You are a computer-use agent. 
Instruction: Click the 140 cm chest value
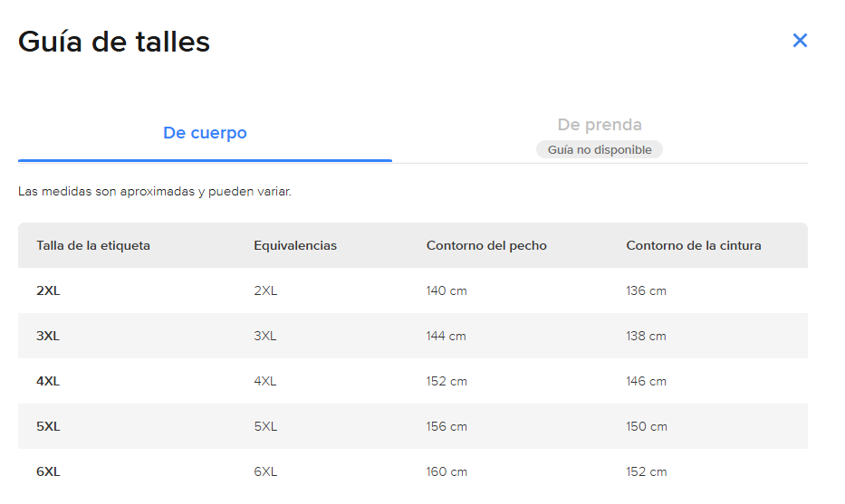point(447,290)
